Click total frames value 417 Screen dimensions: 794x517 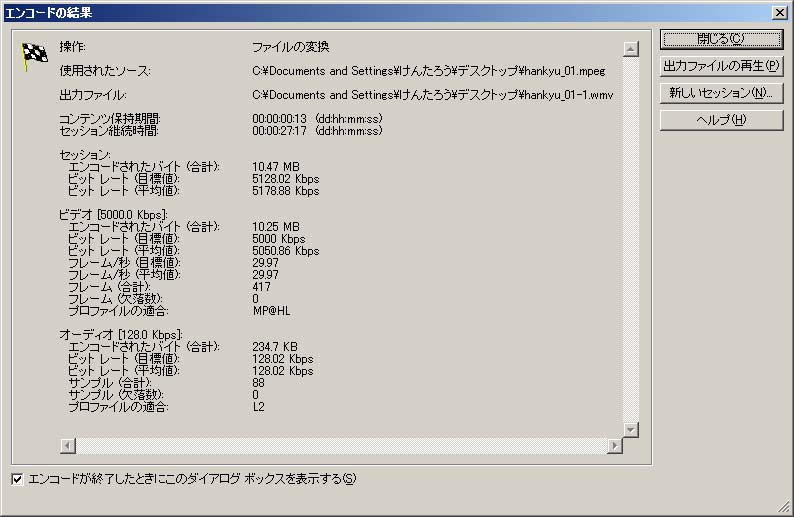click(261, 287)
